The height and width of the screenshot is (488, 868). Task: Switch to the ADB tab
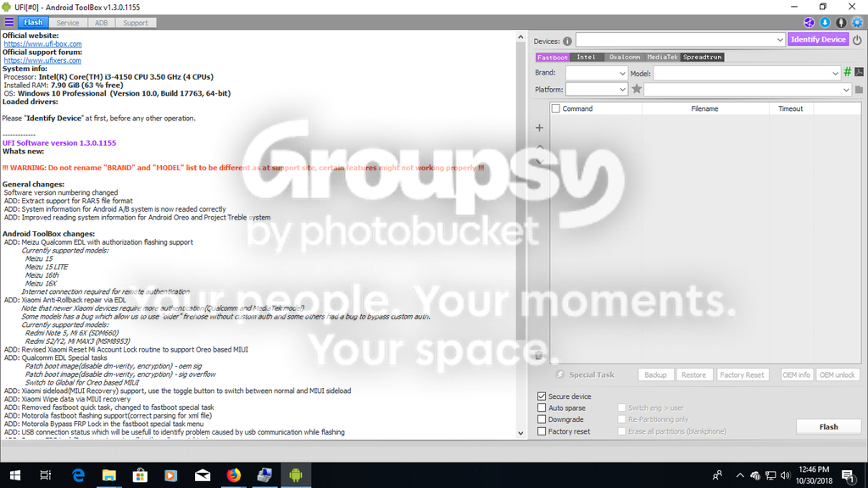[x=101, y=23]
